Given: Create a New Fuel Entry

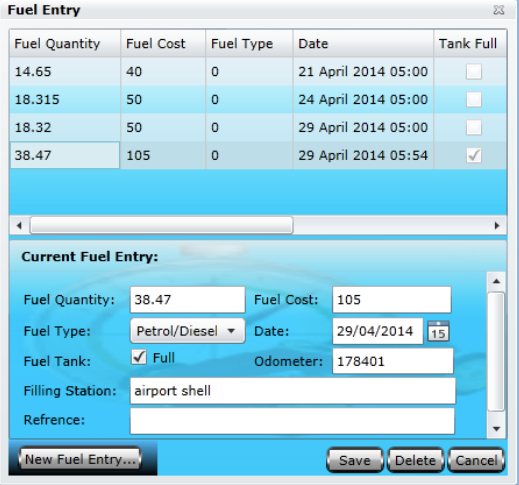Looking at the screenshot, I should coord(80,459).
